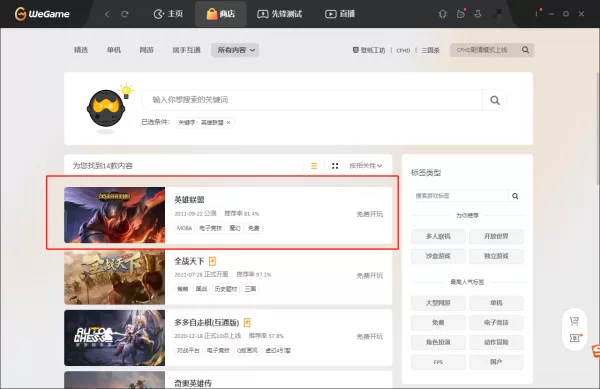This screenshot has width=600, height=389.
Task: Click the top store search magnifier icon
Action: 526,50
